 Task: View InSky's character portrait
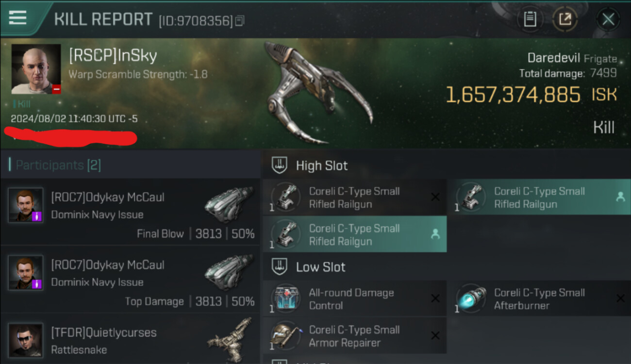click(x=36, y=69)
